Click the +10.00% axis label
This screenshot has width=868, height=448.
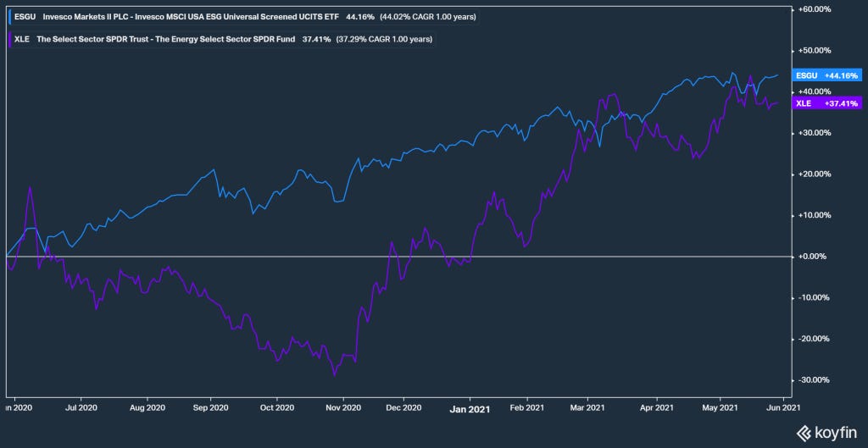click(815, 215)
